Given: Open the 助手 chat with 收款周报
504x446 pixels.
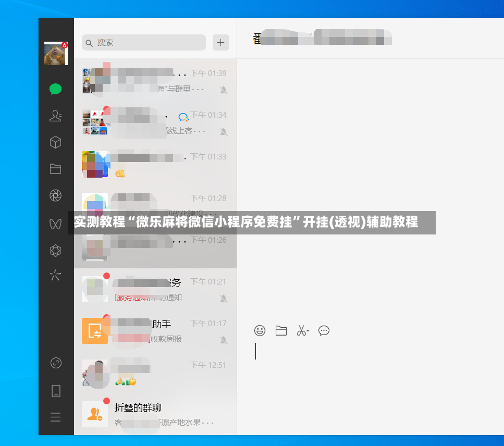Looking at the screenshot, I should pos(155,331).
